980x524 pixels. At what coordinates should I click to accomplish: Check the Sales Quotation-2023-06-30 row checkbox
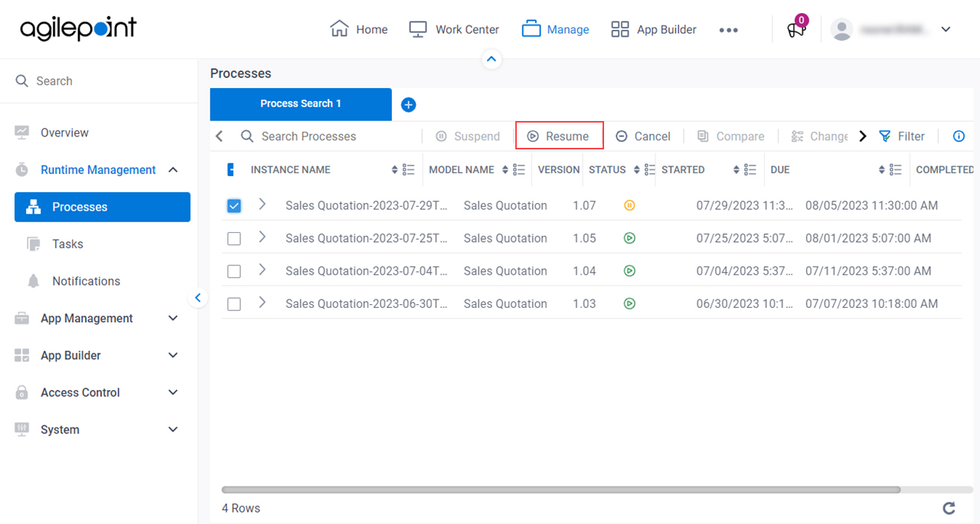pos(234,304)
